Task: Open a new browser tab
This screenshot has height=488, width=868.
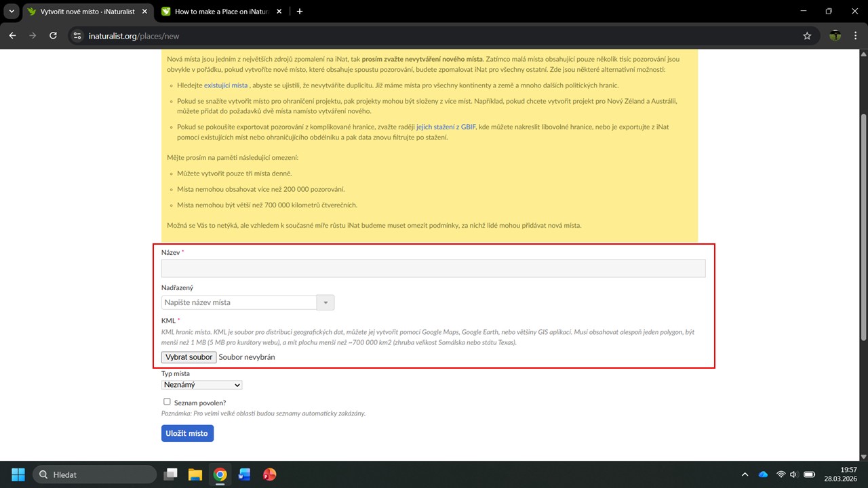Action: 300,12
